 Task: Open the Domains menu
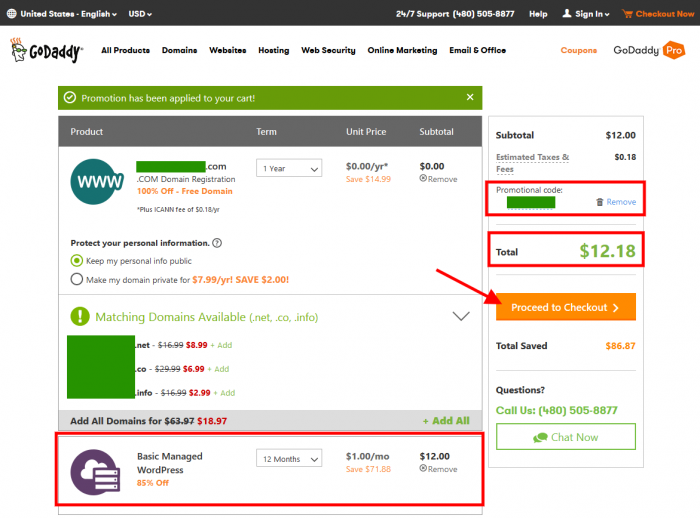tap(179, 50)
